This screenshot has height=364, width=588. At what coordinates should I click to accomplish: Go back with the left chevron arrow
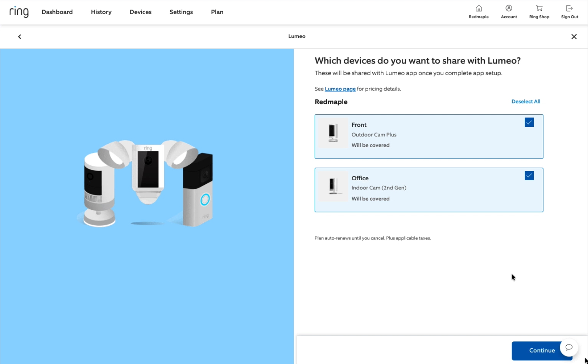point(19,37)
